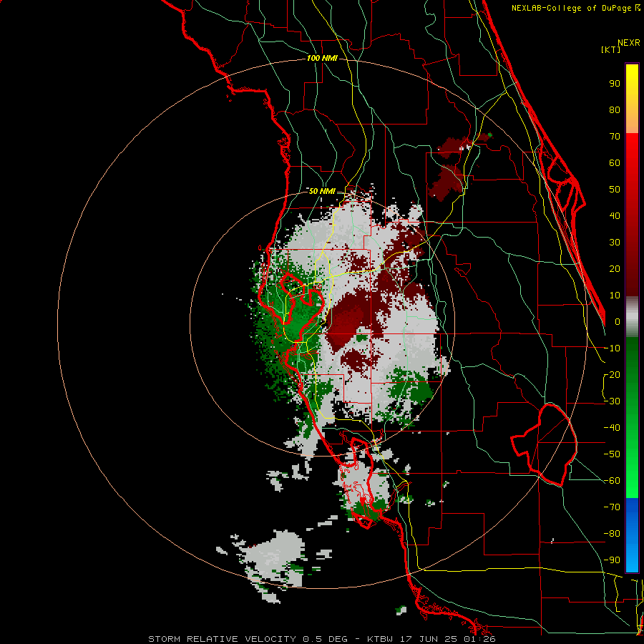Screen dimensions: 644x644
Task: Click the [KT] units label
Action: (x=611, y=49)
